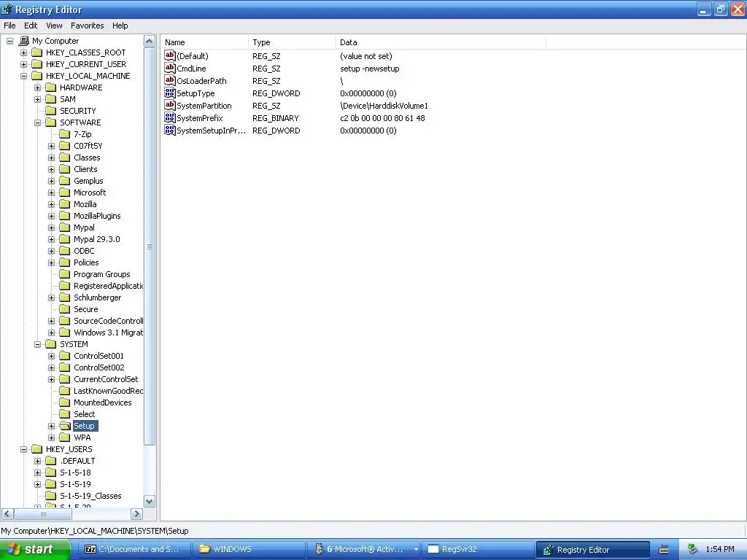Click the CmdLine string value icon
This screenshot has height=560, width=747.
(x=169, y=68)
